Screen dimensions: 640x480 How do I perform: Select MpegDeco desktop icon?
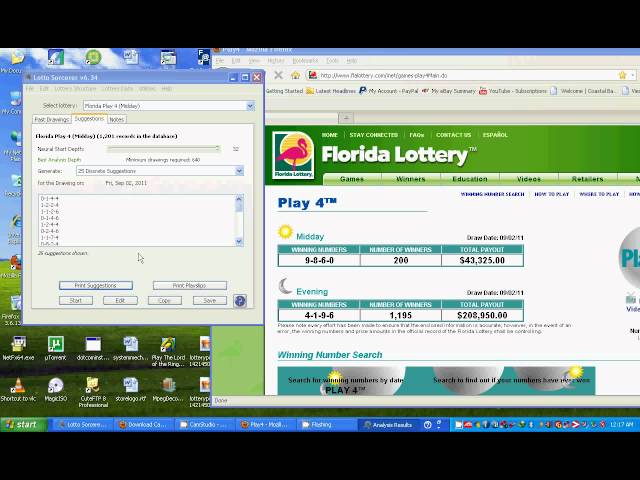(168, 389)
